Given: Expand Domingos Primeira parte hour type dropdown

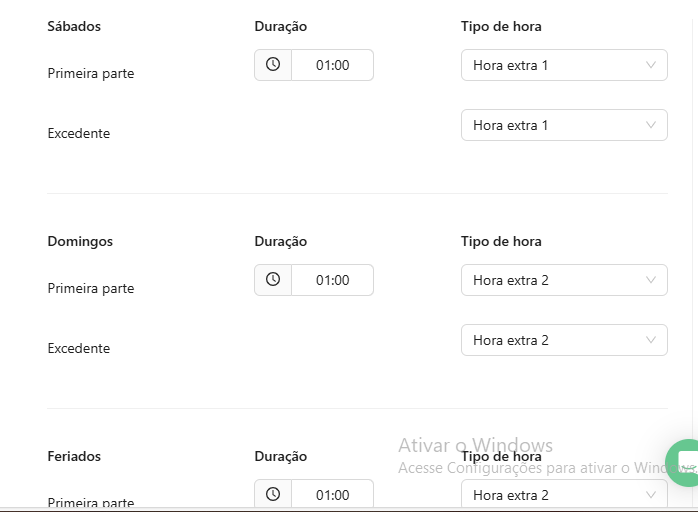Looking at the screenshot, I should click(563, 280).
